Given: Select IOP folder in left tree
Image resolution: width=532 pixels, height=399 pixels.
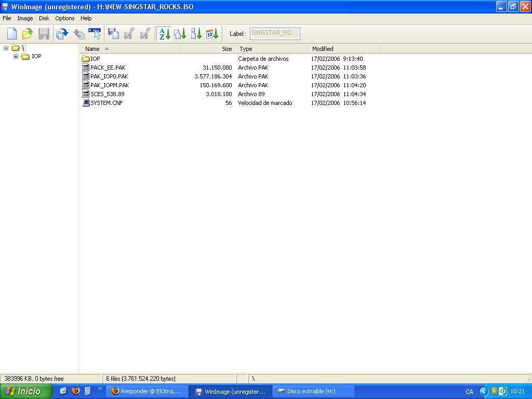Looking at the screenshot, I should [36, 56].
